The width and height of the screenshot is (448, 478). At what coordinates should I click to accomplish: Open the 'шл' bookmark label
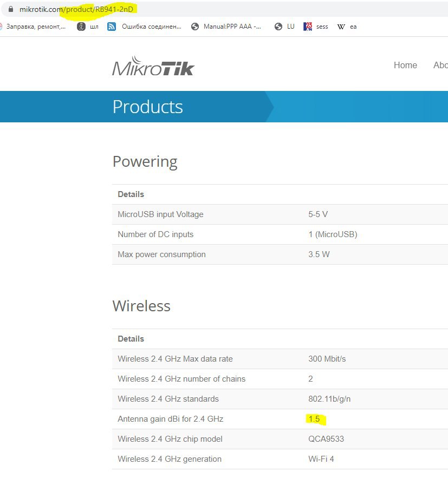tap(94, 27)
